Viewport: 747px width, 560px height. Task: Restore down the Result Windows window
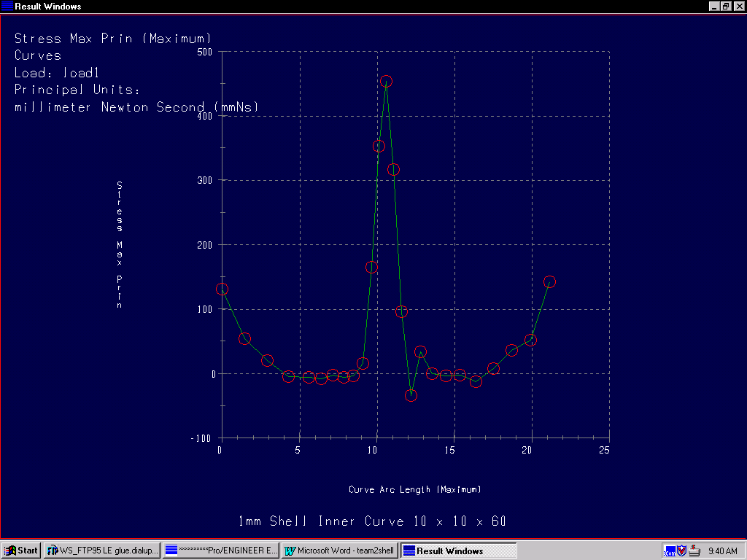pyautogui.click(x=726, y=6)
